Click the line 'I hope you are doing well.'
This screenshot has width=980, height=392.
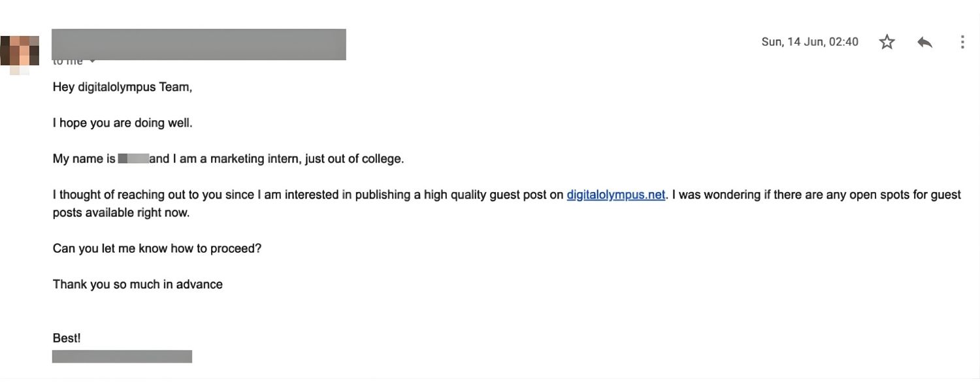click(122, 122)
